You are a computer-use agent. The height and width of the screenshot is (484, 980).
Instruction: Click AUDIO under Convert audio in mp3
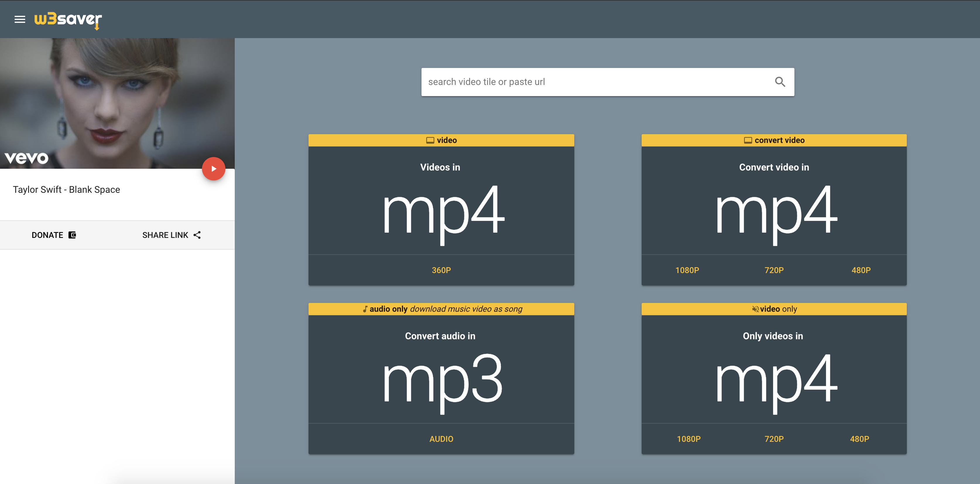tap(441, 439)
